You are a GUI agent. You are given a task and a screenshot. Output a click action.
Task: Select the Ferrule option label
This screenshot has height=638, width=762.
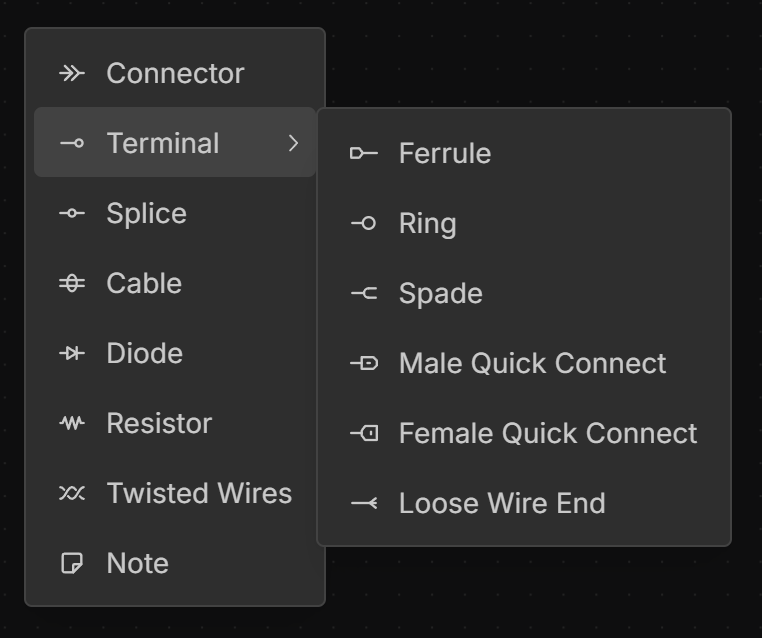click(x=445, y=153)
